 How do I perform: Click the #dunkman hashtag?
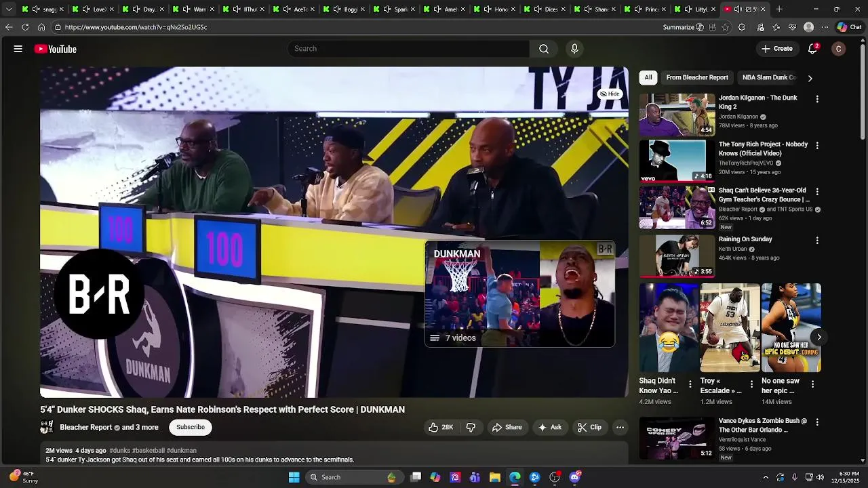click(x=182, y=450)
